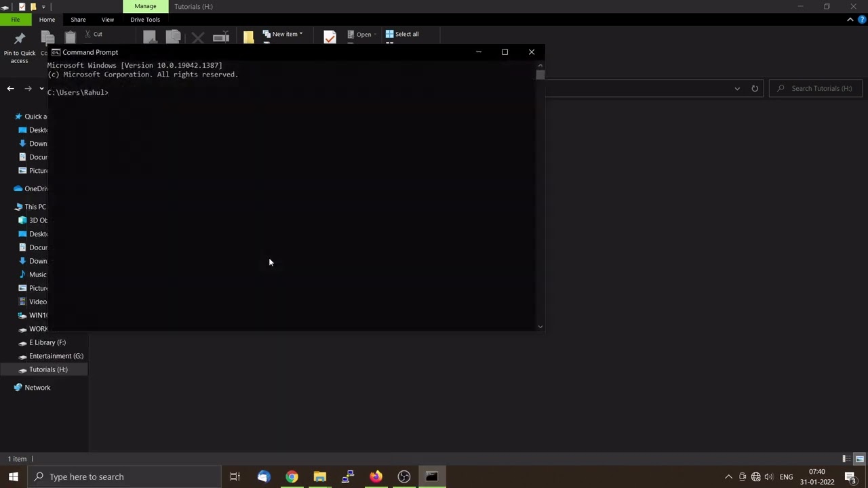The width and height of the screenshot is (868, 488).
Task: Select OneDrive in navigation pane
Action: (x=31, y=188)
